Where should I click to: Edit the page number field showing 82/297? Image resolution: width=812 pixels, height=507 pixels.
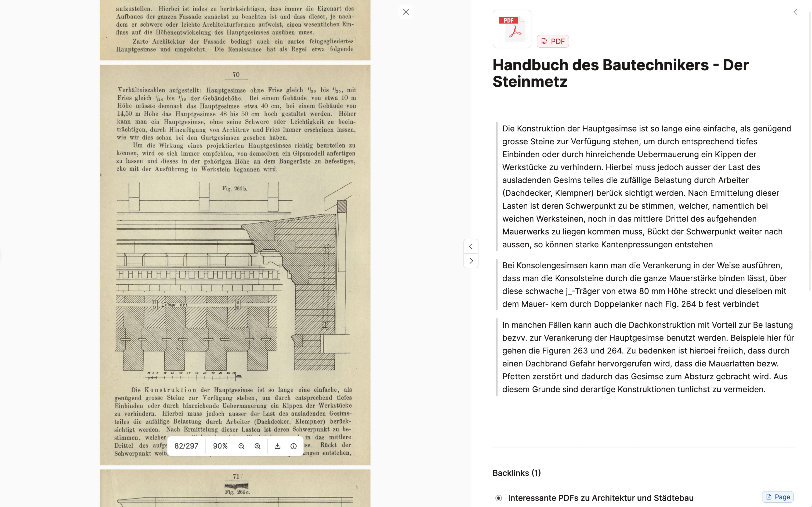pyautogui.click(x=187, y=446)
